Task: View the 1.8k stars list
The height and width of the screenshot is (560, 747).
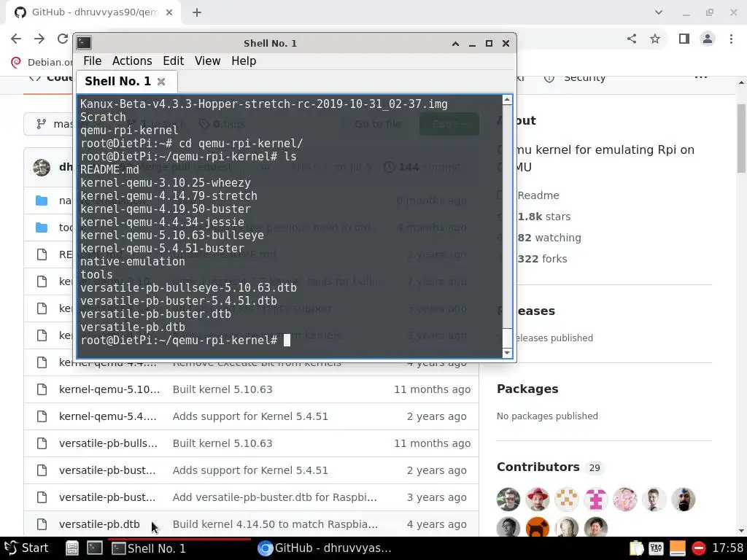Action: [x=543, y=217]
